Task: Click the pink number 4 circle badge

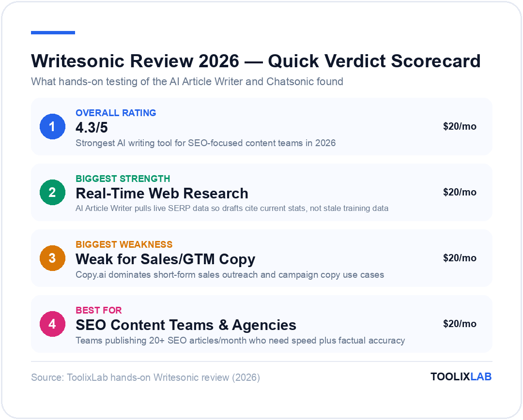Action: (x=52, y=324)
